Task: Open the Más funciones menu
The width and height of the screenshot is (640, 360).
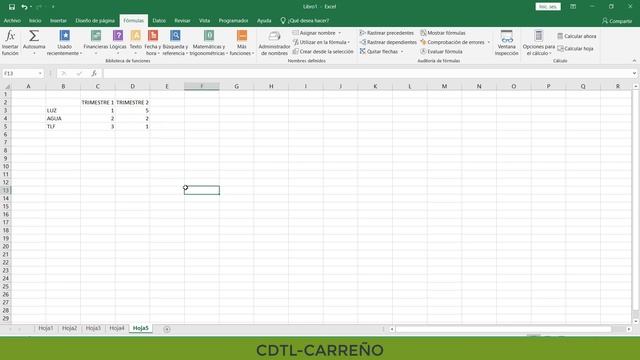Action: pyautogui.click(x=242, y=42)
